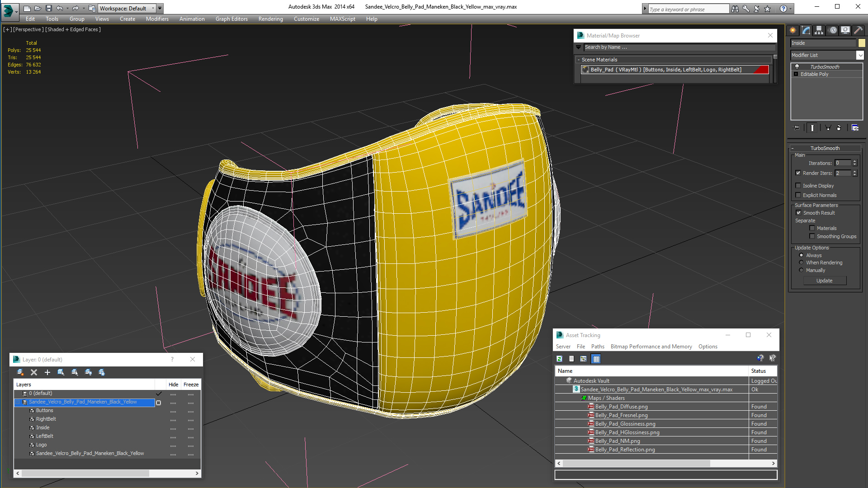Open the Create command panel tab
Viewport: 868px width, 488px height.
(793, 30)
